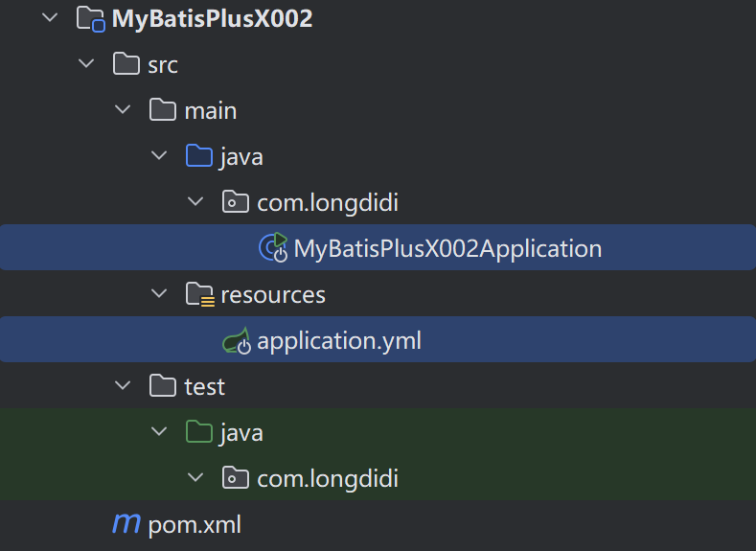Click the main folder icon

tap(163, 110)
